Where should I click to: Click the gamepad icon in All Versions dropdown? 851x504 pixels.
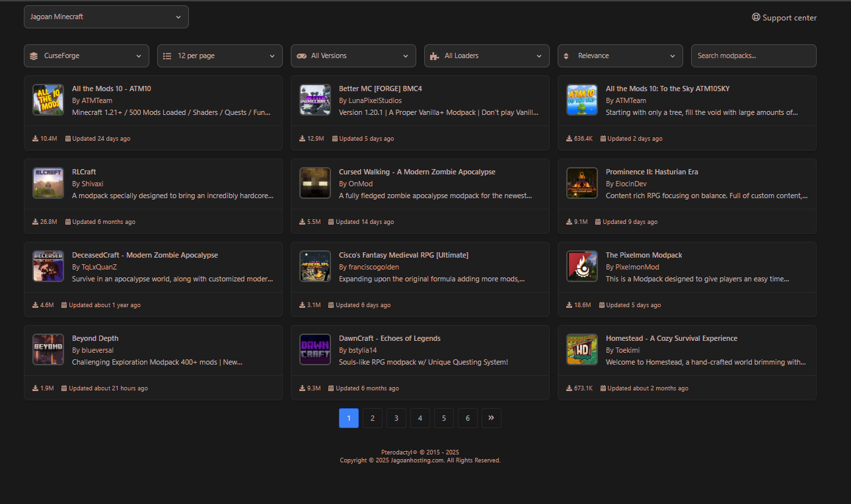tap(301, 56)
